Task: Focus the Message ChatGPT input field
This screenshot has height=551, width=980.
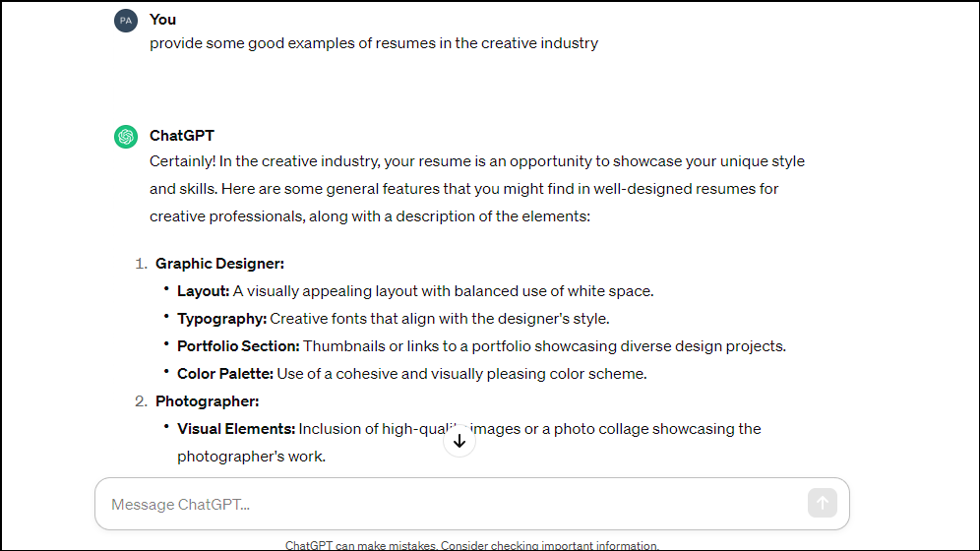Action: tap(472, 504)
